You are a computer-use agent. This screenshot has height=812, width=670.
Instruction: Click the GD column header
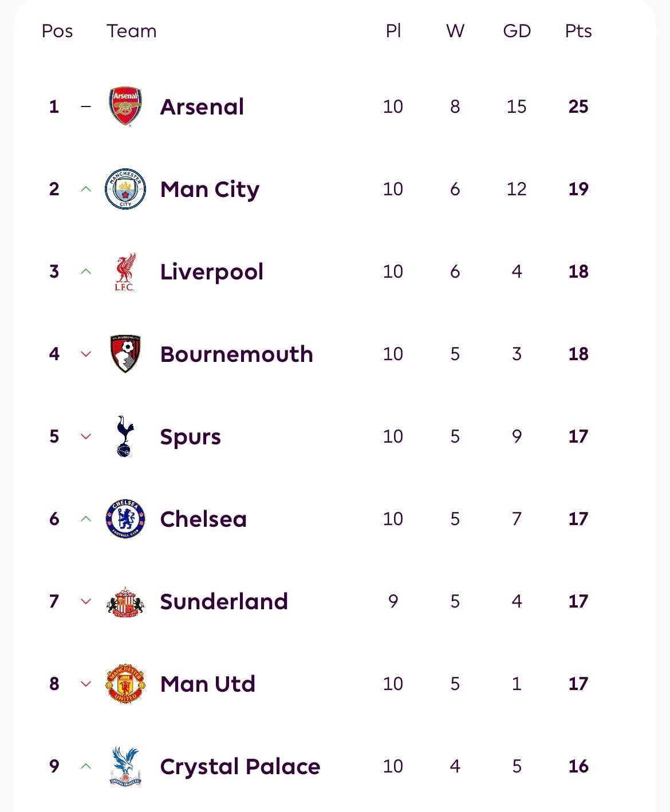[517, 31]
